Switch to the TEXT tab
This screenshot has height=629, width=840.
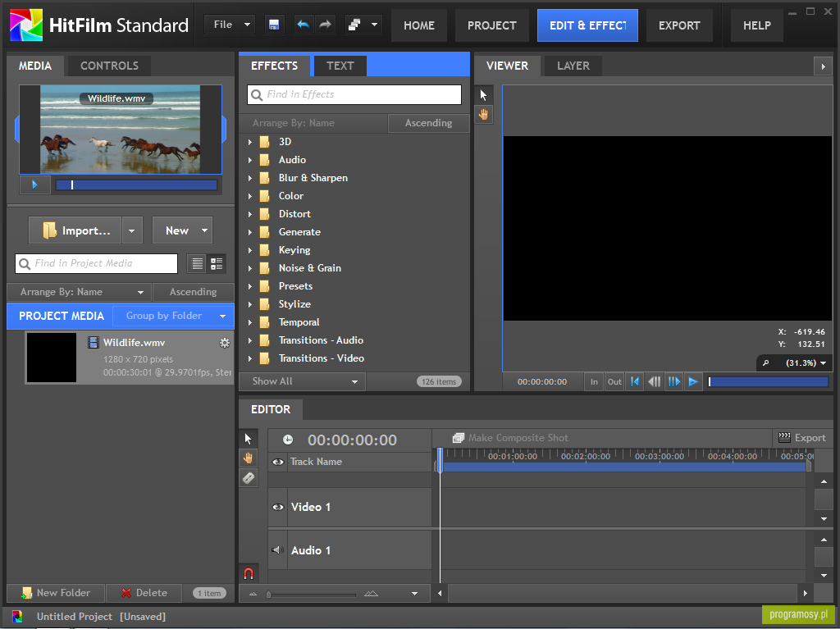pyautogui.click(x=340, y=66)
